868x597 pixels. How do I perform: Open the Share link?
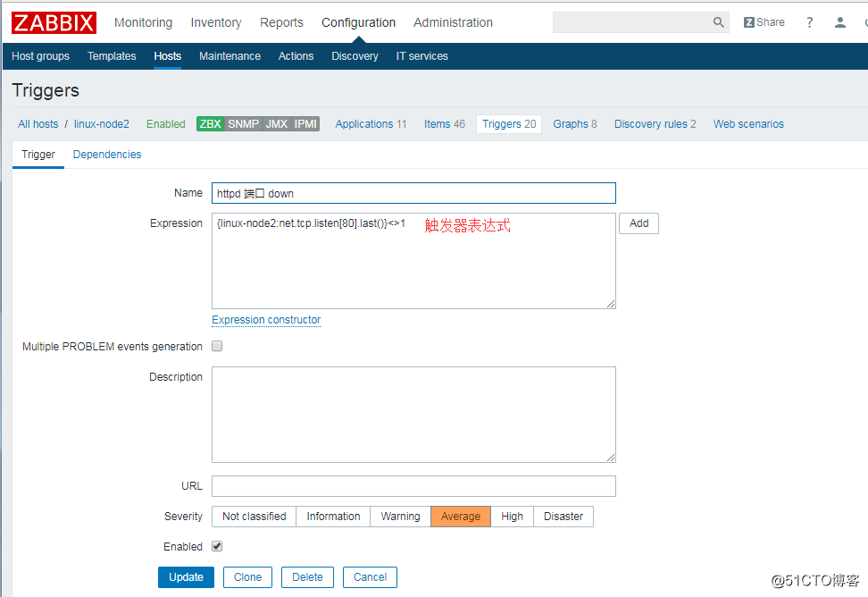tap(764, 22)
